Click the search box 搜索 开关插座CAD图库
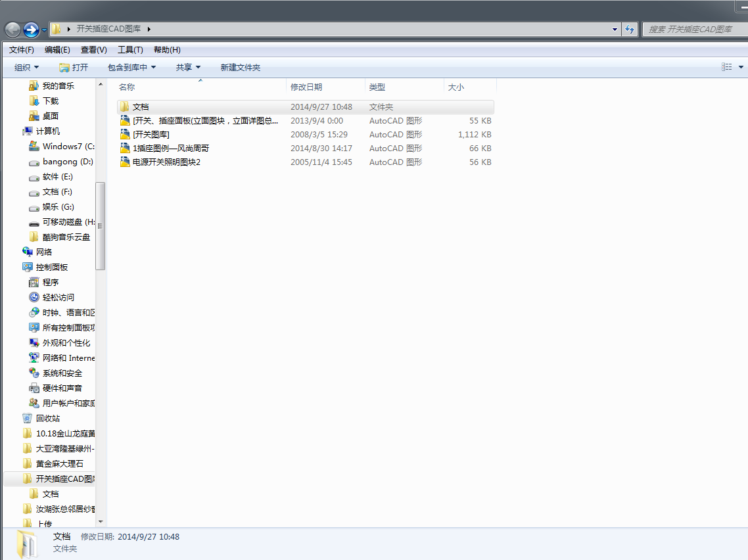Screen dimensions: 748x560 695,29
